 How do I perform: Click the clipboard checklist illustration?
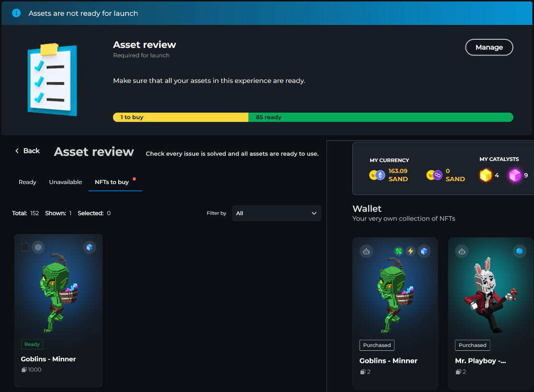pos(52,80)
